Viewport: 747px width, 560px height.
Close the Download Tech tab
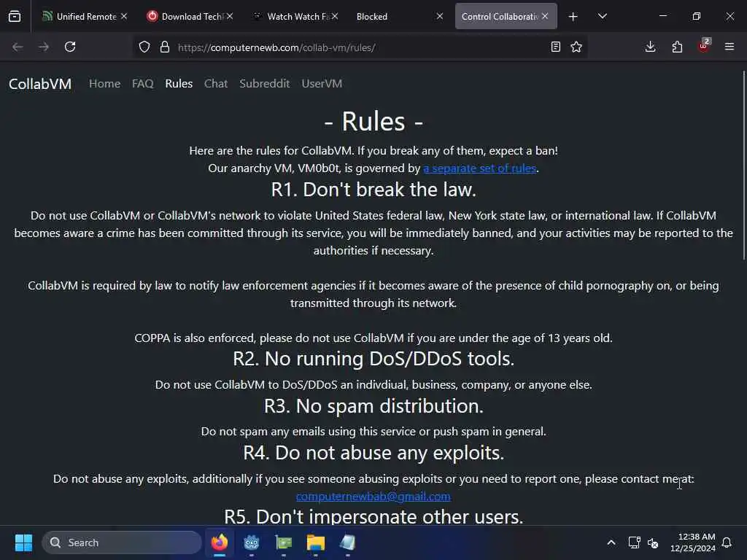tap(230, 16)
